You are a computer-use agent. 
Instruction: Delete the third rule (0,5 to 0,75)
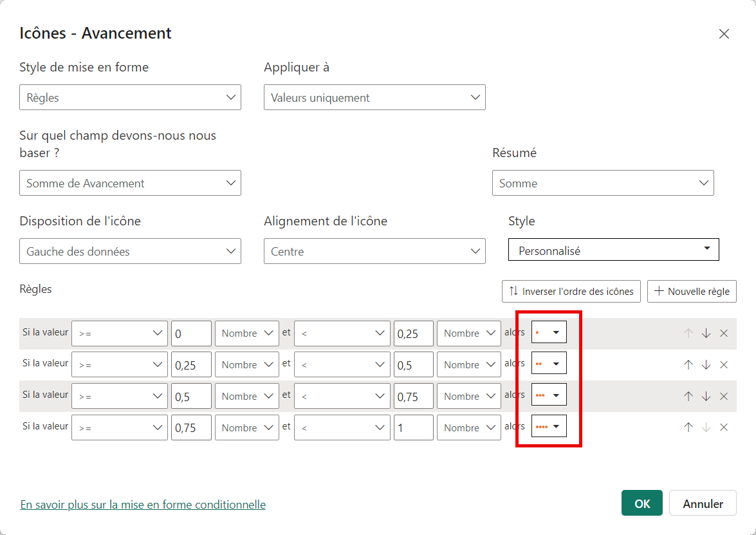pos(724,397)
